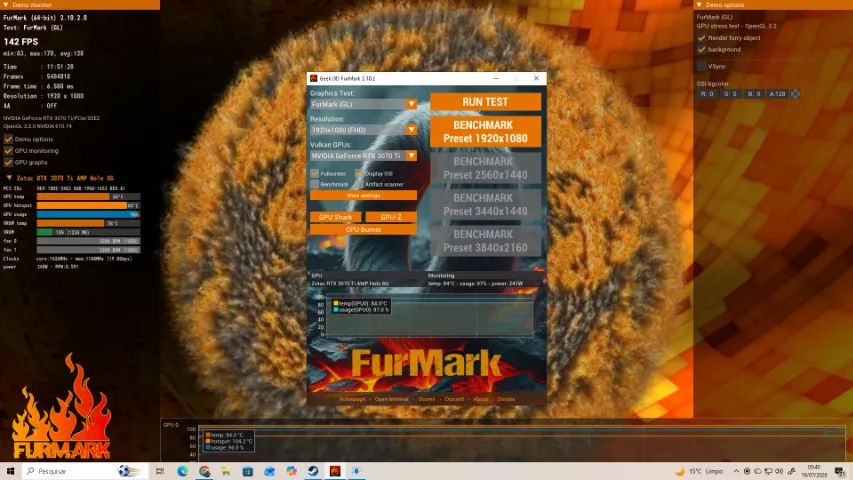Open the notification center icon
Viewport: 853px width, 480px height.
(840, 471)
